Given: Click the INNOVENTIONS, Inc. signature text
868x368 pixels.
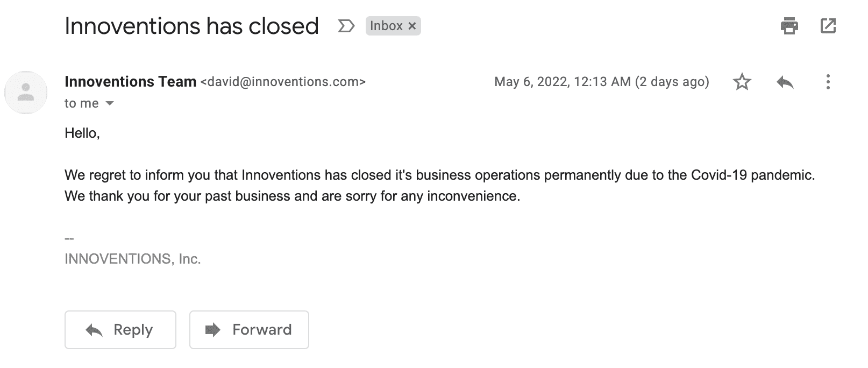Looking at the screenshot, I should coord(132,259).
